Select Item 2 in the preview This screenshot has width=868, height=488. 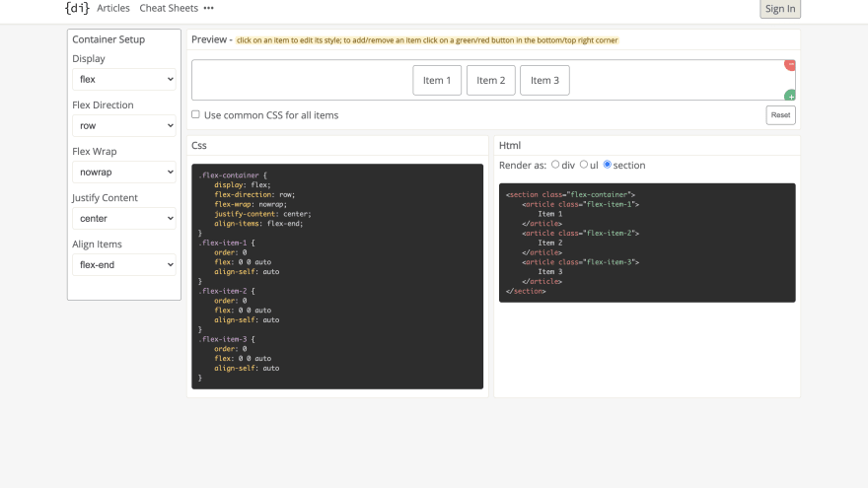(491, 80)
